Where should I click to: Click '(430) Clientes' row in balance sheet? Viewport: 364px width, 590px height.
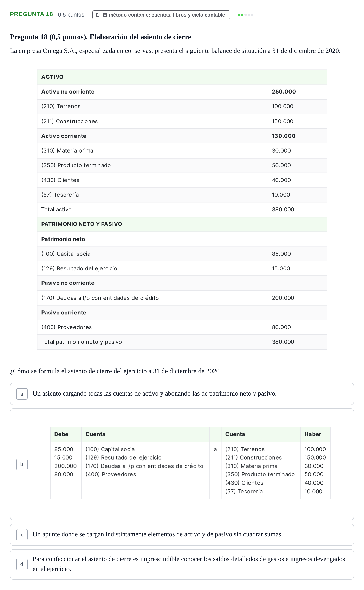(x=182, y=180)
